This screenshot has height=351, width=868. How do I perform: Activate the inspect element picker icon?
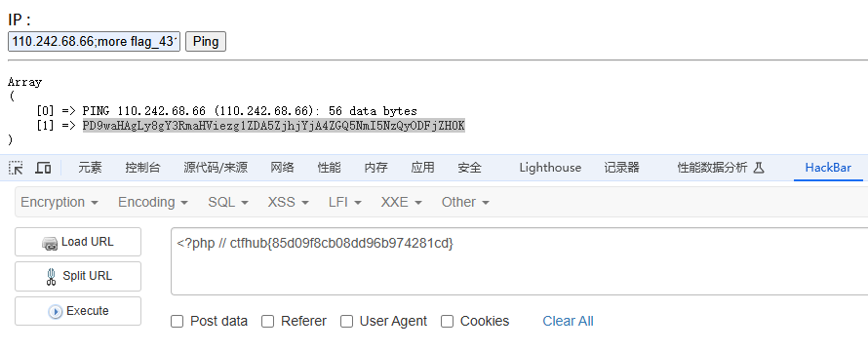(16, 168)
